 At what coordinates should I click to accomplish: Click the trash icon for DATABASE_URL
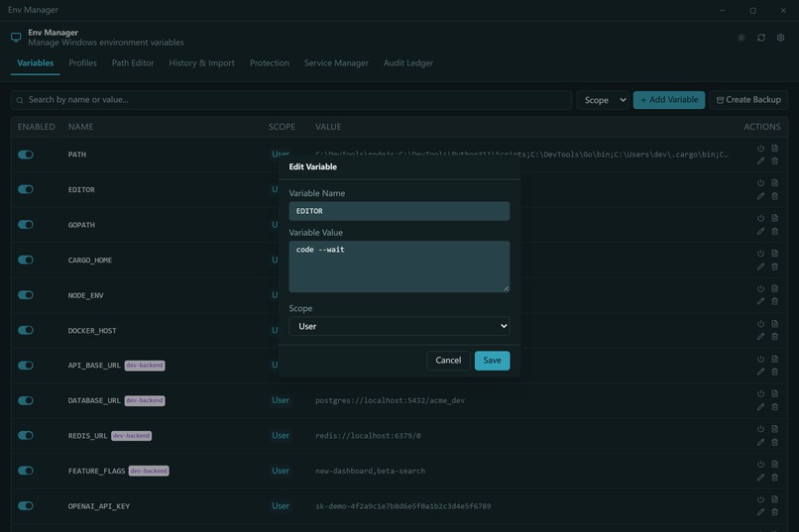(x=774, y=407)
